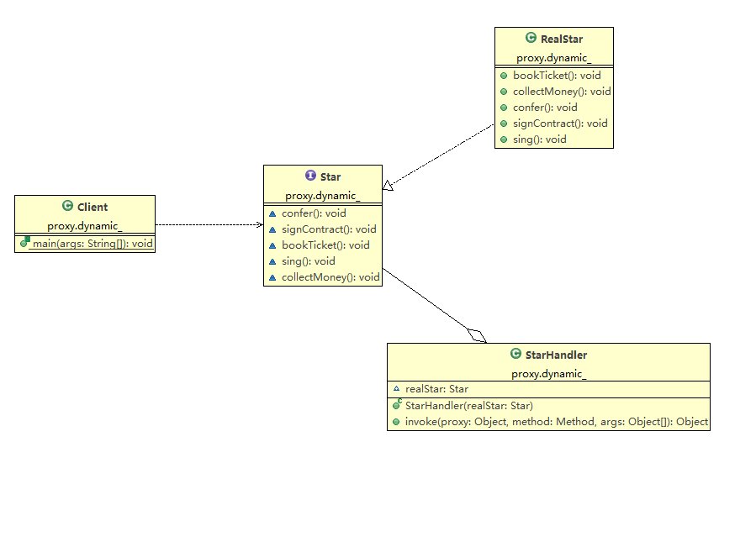The width and height of the screenshot is (756, 542).
Task: Select sing(): void in RealStar
Action: point(540,139)
